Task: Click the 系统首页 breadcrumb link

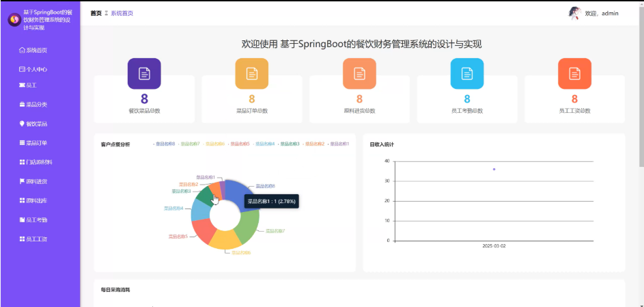Action: [122, 13]
